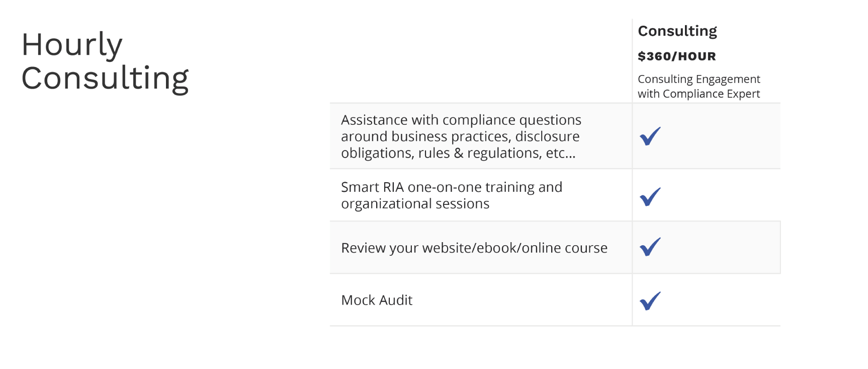Click around business practices, disclosure line
868x369 pixels.
[x=460, y=136]
